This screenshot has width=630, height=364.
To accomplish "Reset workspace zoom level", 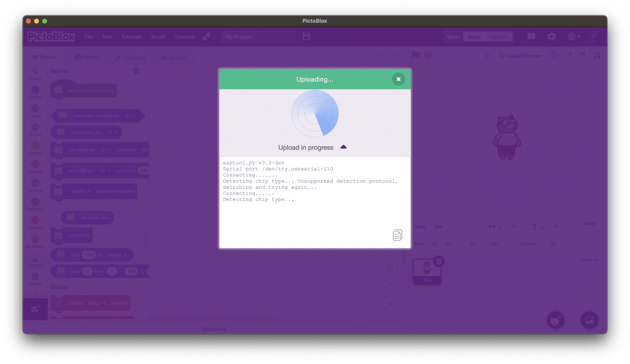I will [x=389, y=304].
